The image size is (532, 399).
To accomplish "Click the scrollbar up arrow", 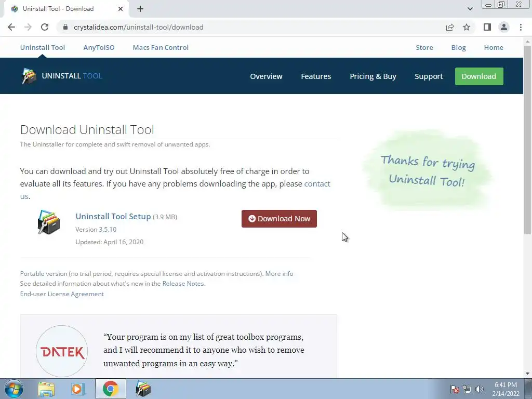I will point(527,41).
